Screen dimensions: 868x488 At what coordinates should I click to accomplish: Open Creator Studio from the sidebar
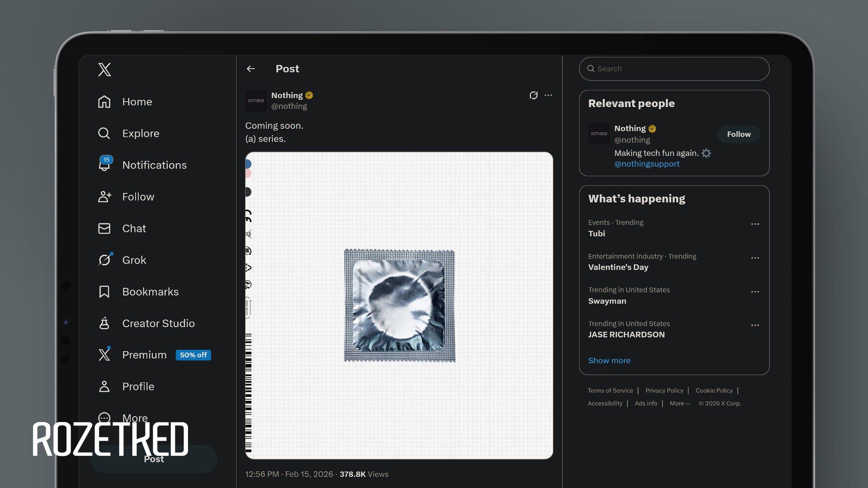point(158,324)
